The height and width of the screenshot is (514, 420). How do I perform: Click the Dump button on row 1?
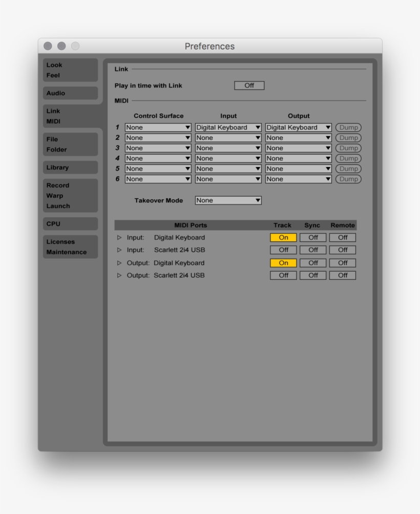348,127
